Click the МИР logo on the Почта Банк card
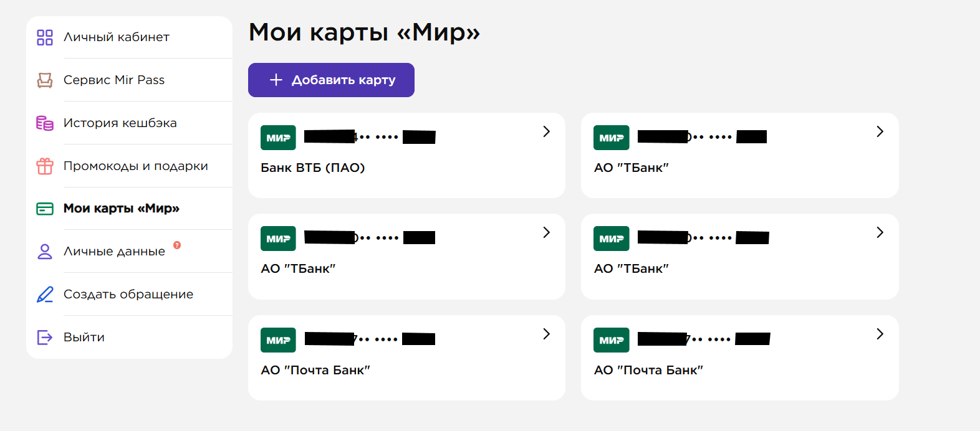The height and width of the screenshot is (431, 980). tap(278, 339)
